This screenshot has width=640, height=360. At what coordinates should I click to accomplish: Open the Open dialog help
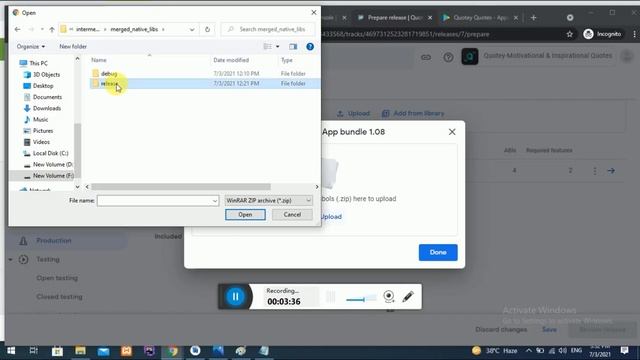(x=310, y=47)
